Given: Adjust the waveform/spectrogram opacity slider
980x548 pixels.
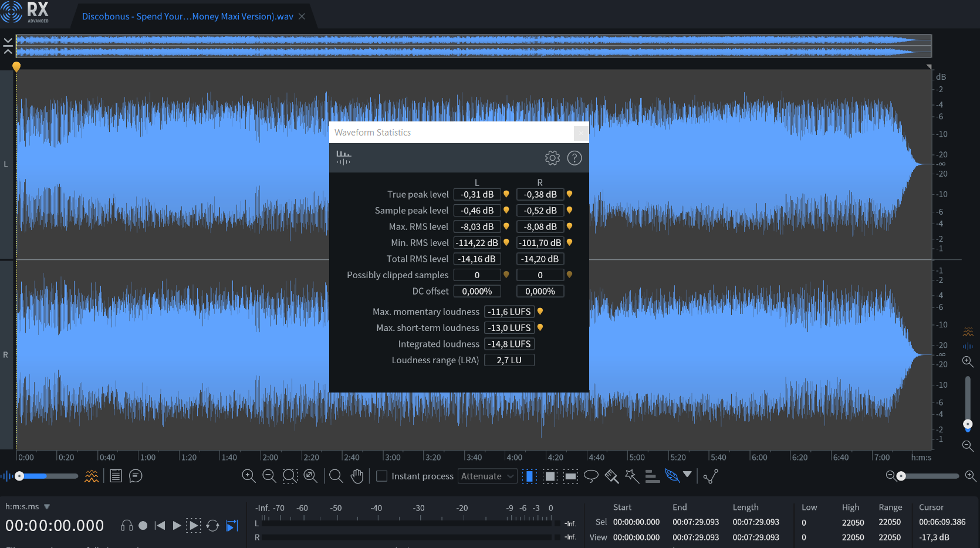Looking at the screenshot, I should [x=20, y=476].
